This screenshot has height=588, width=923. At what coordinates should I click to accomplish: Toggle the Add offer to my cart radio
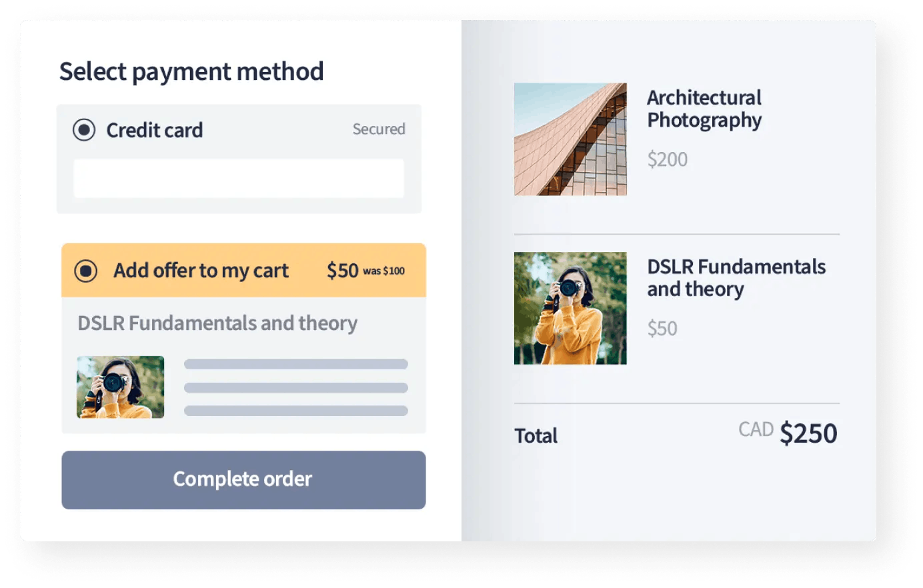(x=85, y=271)
